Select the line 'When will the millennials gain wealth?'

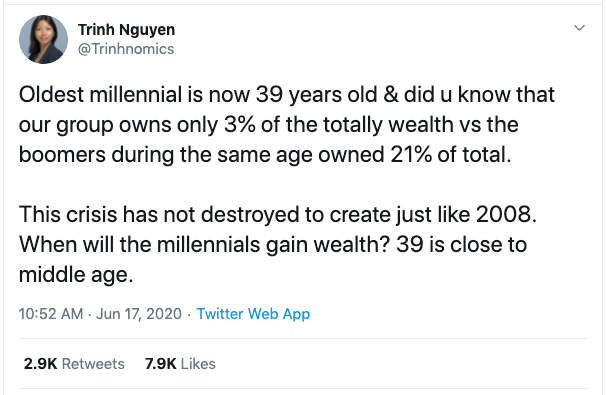click(273, 245)
